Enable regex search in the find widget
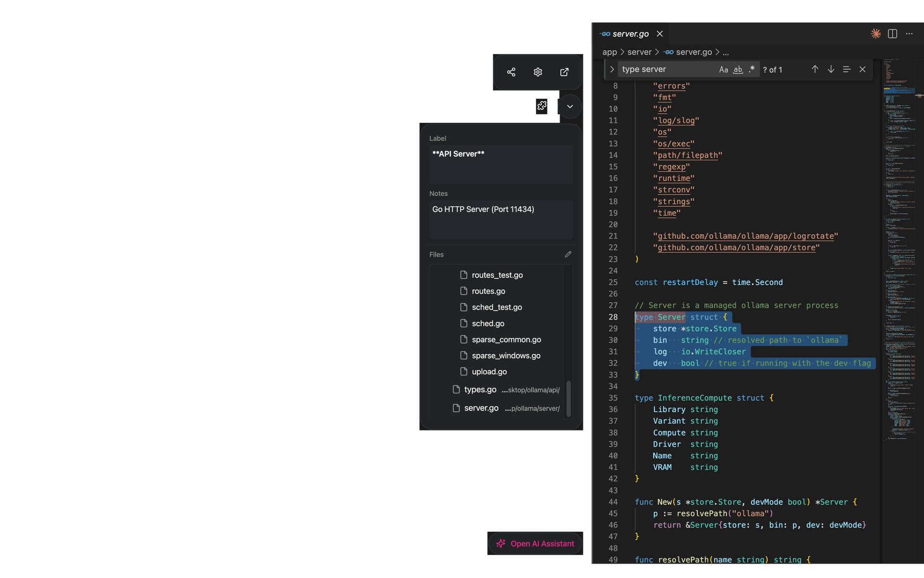Screen dimensions: 924x578 (x=752, y=69)
